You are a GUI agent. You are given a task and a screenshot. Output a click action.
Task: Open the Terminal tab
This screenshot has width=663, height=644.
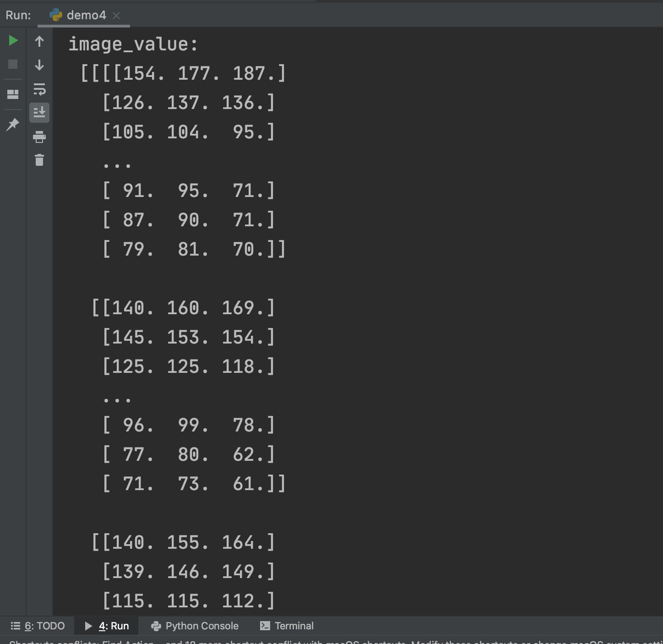coord(287,626)
